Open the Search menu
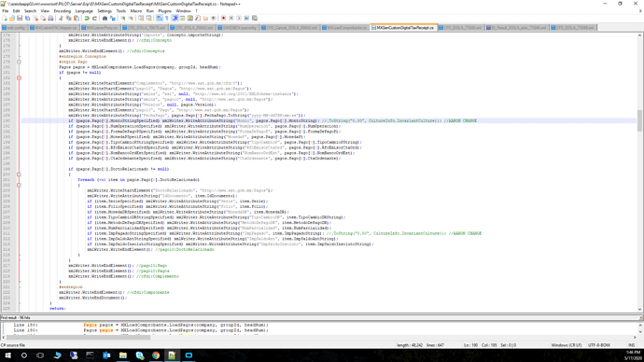This screenshot has width=644, height=362. [x=31, y=11]
